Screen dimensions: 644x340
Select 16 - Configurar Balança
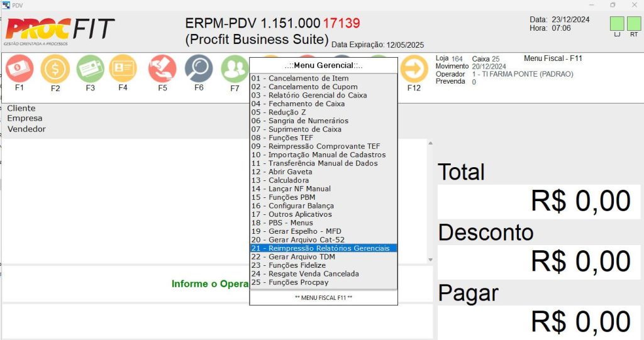[x=324, y=206]
